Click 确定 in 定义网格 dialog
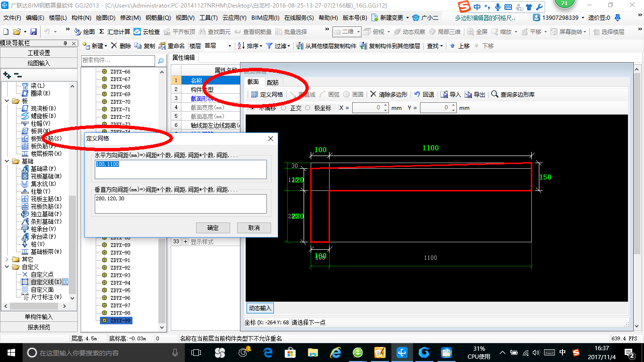Viewport: 644px width, 362px height. click(213, 228)
